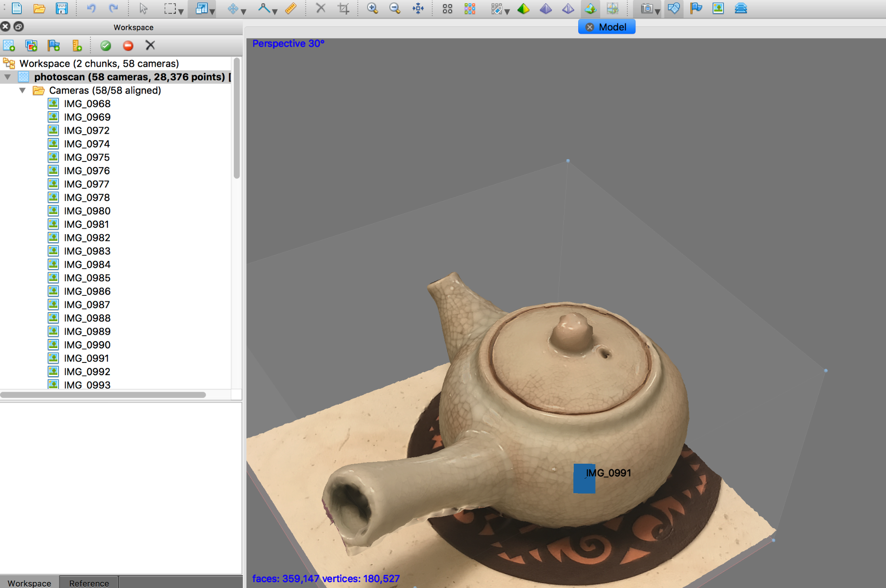Delete selection with the toolbar X
This screenshot has width=886, height=588.
pos(320,8)
